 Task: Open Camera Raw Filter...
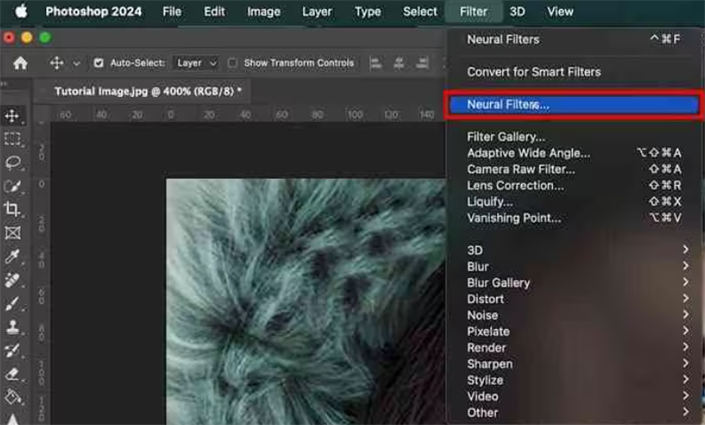click(574, 169)
